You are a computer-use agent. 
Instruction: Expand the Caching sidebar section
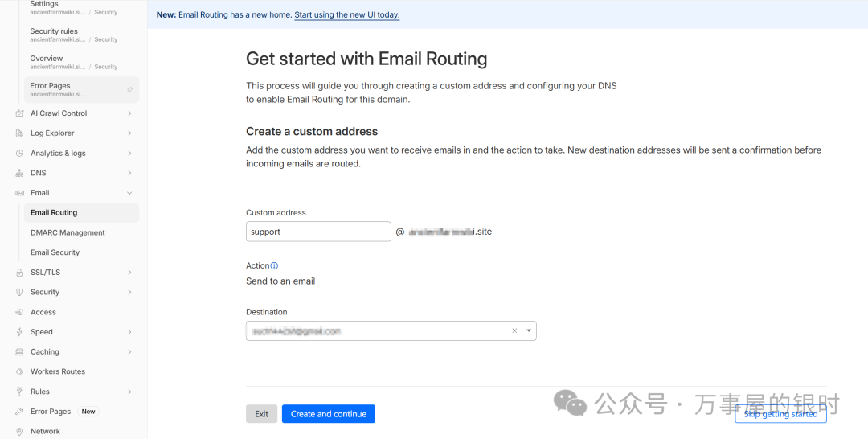pyautogui.click(x=129, y=352)
